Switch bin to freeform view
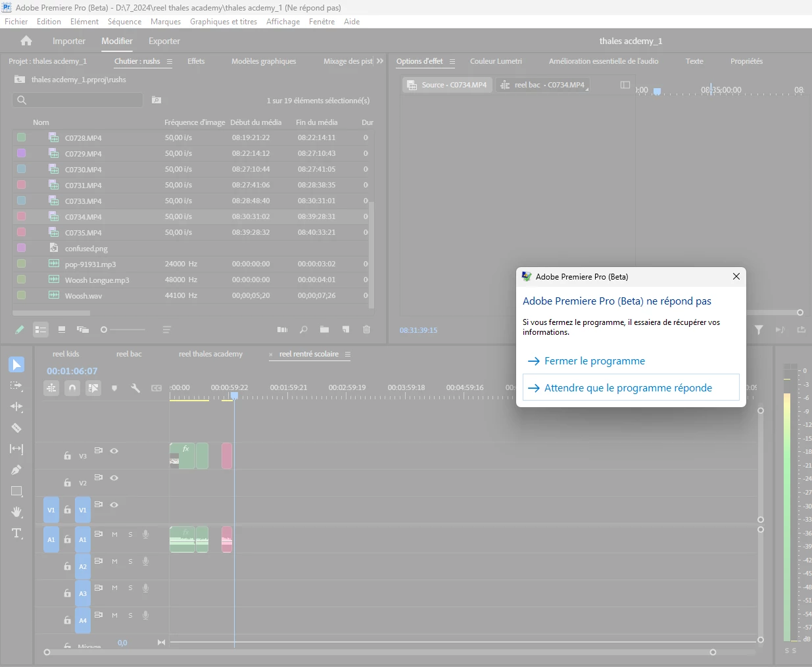Image resolution: width=812 pixels, height=667 pixels. (83, 330)
